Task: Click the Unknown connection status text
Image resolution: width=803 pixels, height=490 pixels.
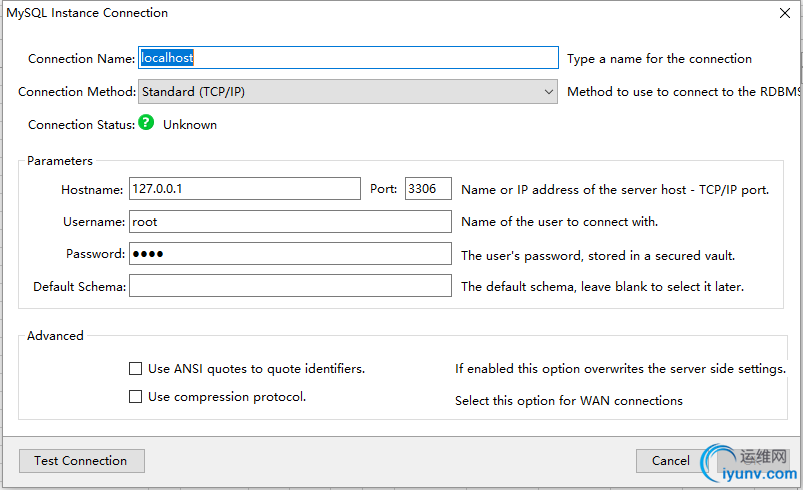Action: pos(190,125)
